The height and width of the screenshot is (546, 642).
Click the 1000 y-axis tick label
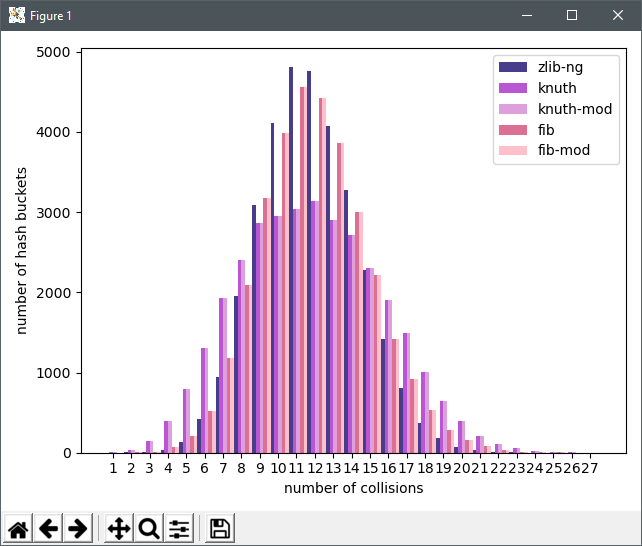pyautogui.click(x=53, y=373)
